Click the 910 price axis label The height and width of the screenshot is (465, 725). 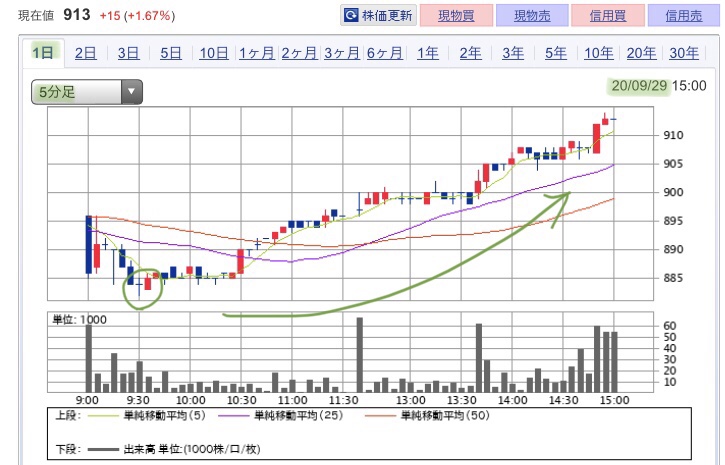(x=673, y=135)
